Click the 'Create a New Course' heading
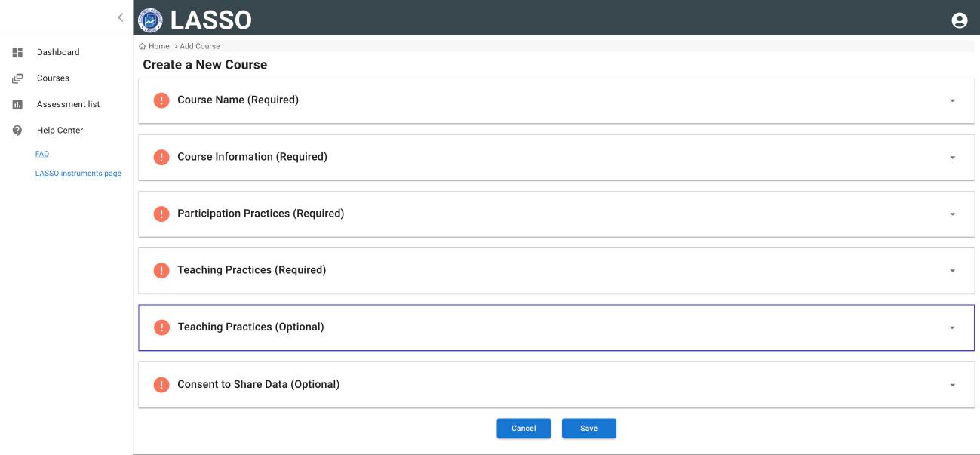The image size is (980, 455). (x=205, y=65)
